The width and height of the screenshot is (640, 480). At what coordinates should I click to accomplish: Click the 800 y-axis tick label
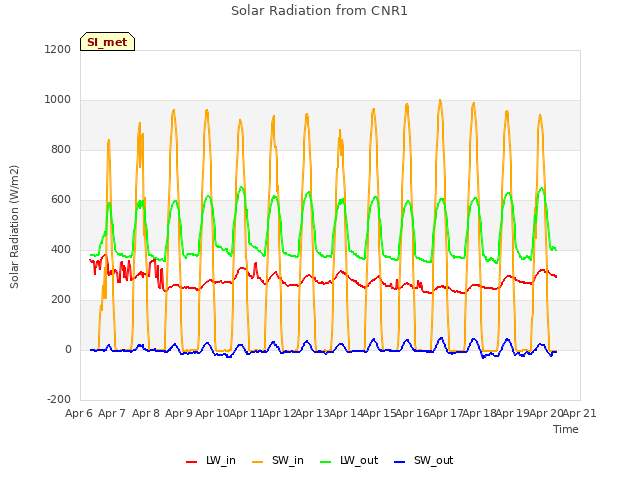(x=61, y=149)
